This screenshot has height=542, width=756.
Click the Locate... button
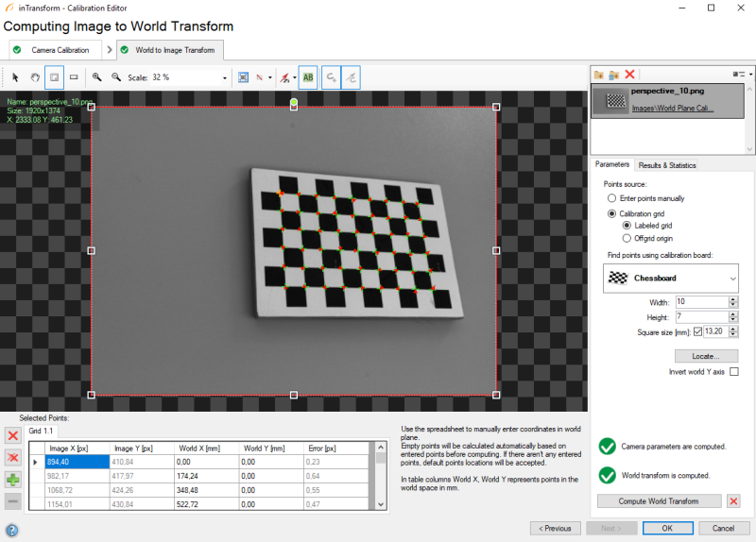point(705,356)
